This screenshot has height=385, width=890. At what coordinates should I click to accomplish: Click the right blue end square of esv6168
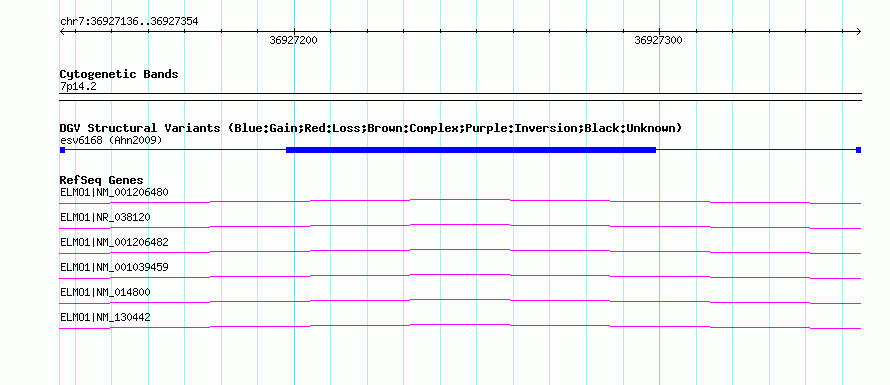pos(859,150)
